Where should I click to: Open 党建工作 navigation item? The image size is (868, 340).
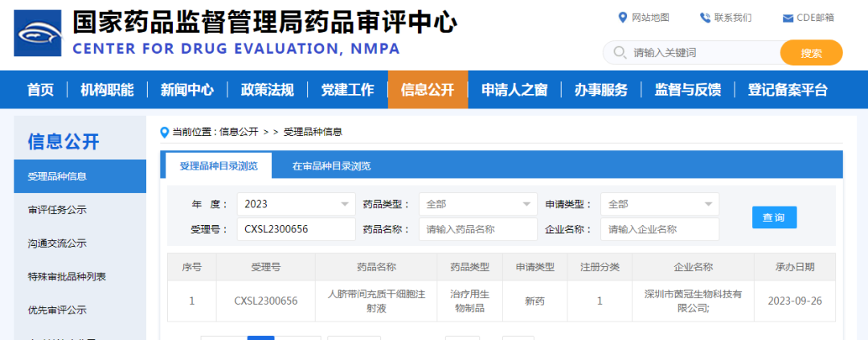point(348,90)
